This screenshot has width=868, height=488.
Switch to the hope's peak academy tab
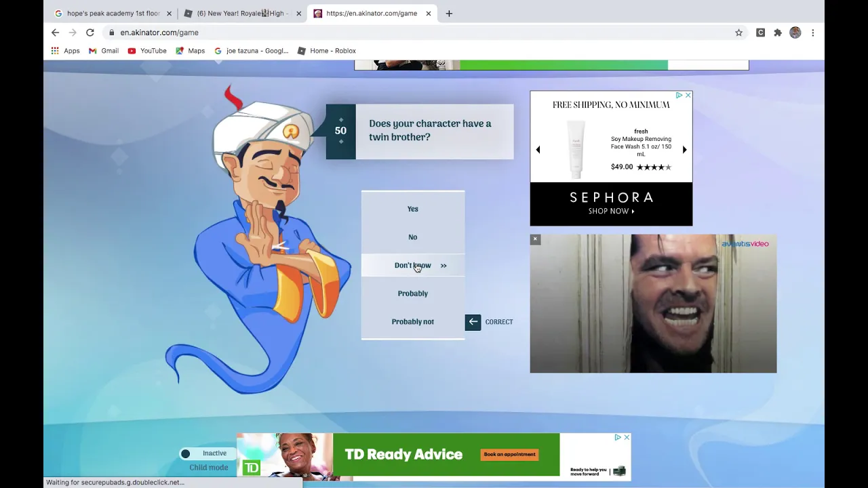(x=113, y=14)
